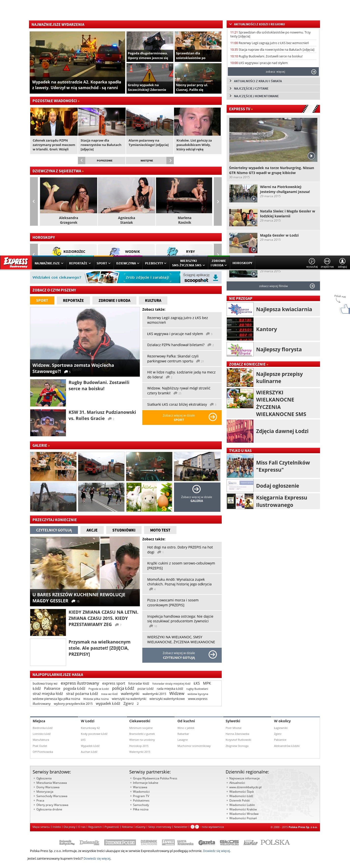Click the znajdź nas broadcast icon

[x=327, y=261]
